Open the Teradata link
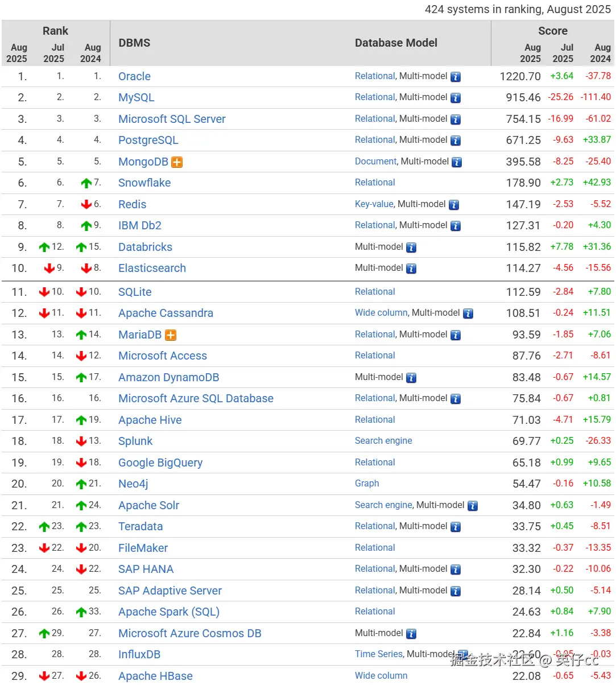This screenshot has height=685, width=616. (140, 526)
